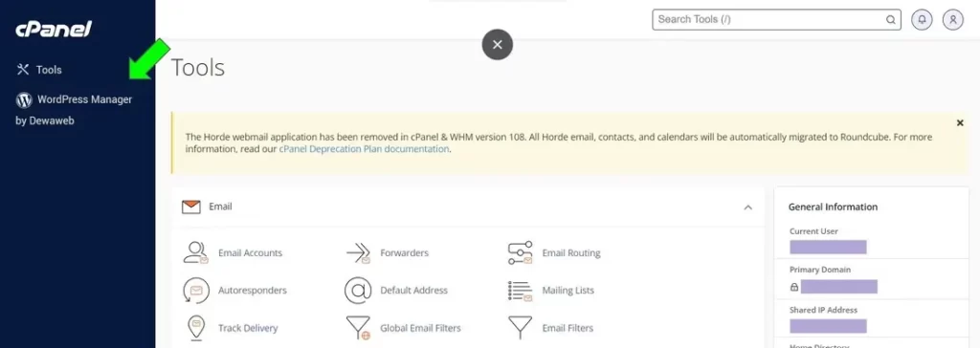The height and width of the screenshot is (348, 980).
Task: Click the Shared IP Address label
Action: pos(824,310)
